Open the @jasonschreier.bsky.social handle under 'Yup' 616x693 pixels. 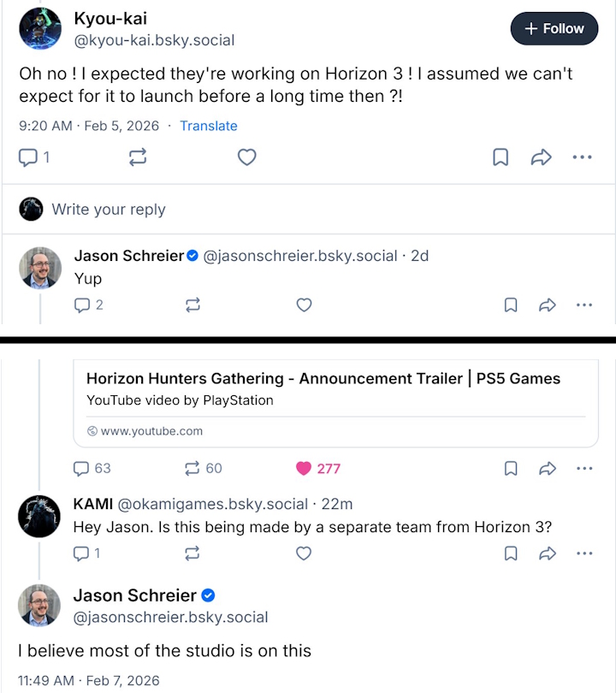pyautogui.click(x=299, y=256)
